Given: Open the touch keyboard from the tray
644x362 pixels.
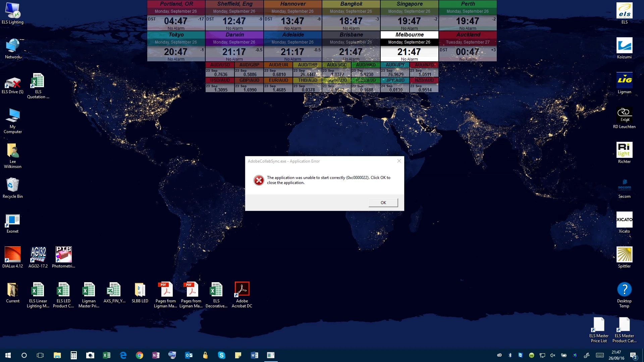Looking at the screenshot, I should click(x=600, y=355).
